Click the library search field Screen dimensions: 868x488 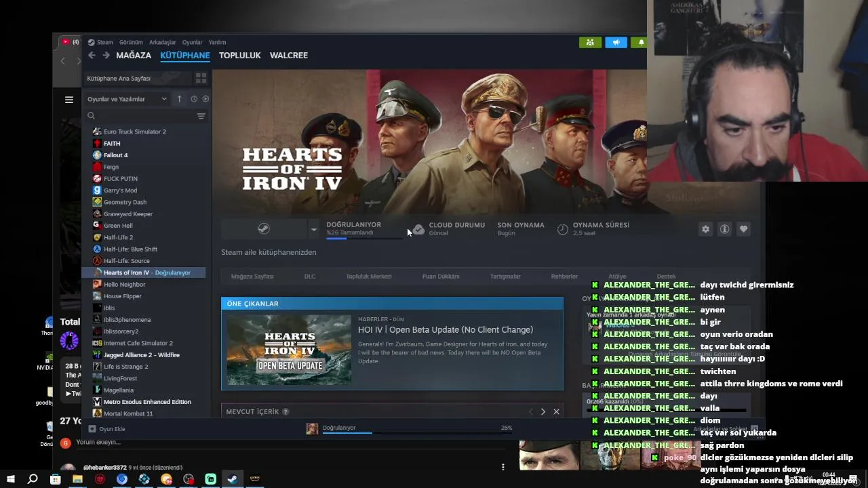(x=139, y=116)
